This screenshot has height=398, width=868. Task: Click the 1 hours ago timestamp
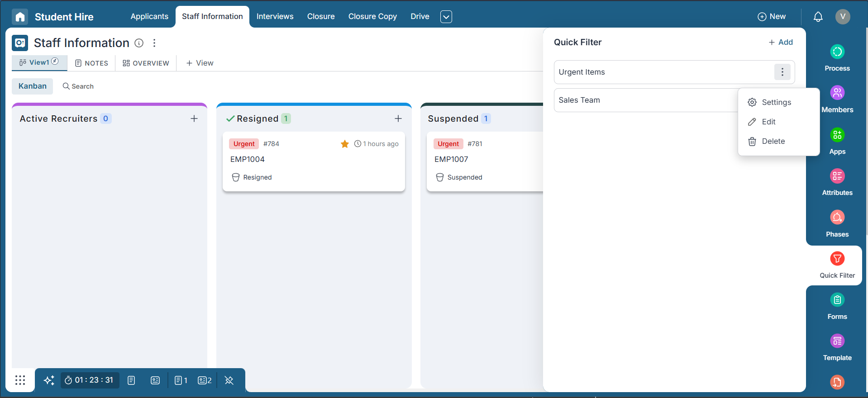tap(376, 144)
